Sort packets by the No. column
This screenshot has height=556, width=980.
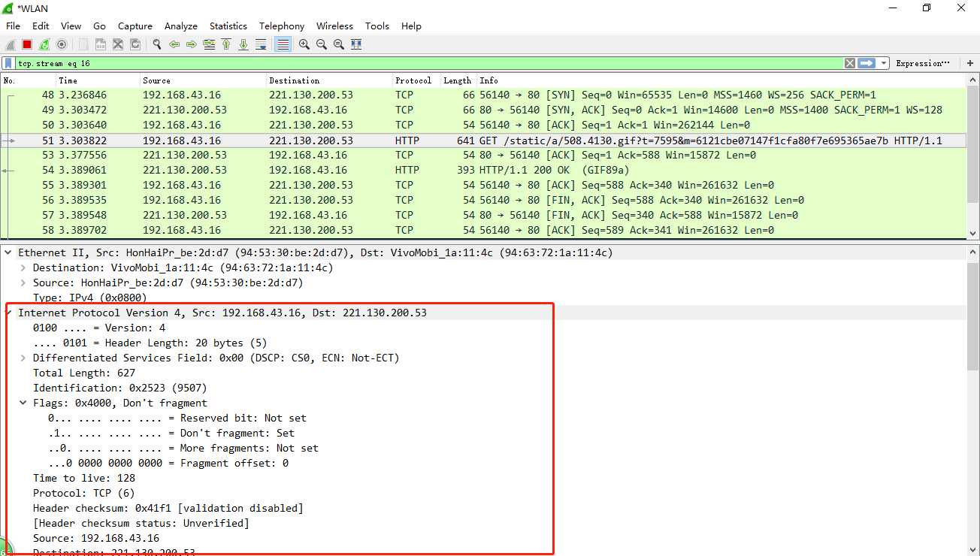point(29,80)
